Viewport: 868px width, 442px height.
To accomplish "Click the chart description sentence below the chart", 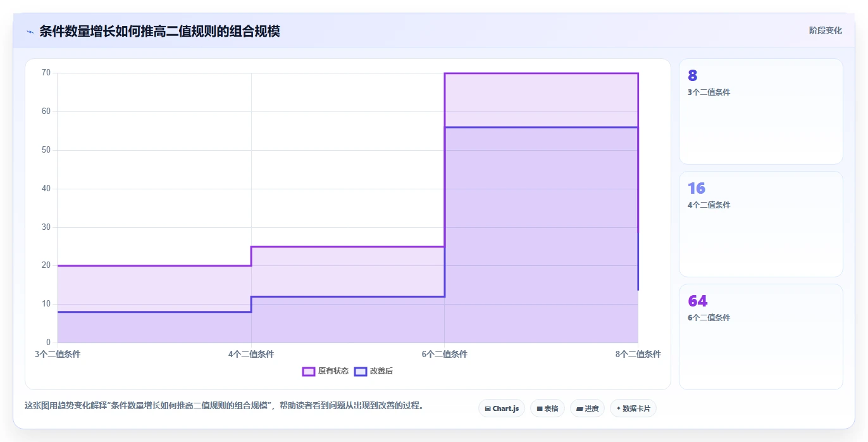I will pyautogui.click(x=224, y=406).
